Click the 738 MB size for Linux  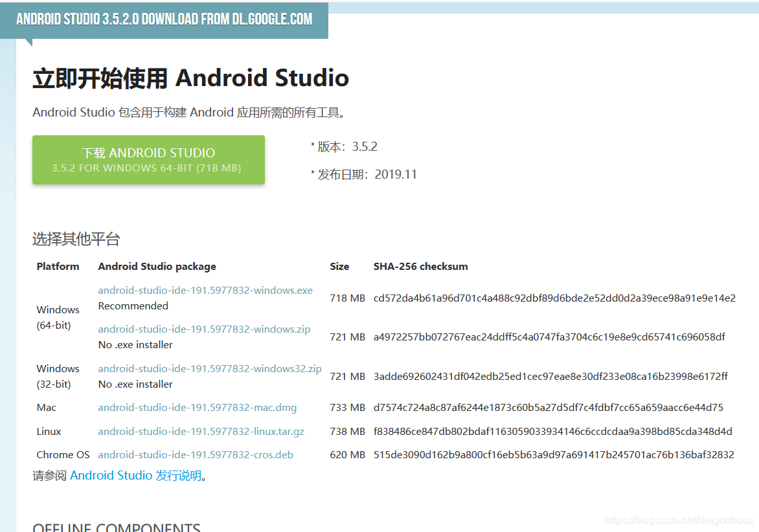point(348,432)
